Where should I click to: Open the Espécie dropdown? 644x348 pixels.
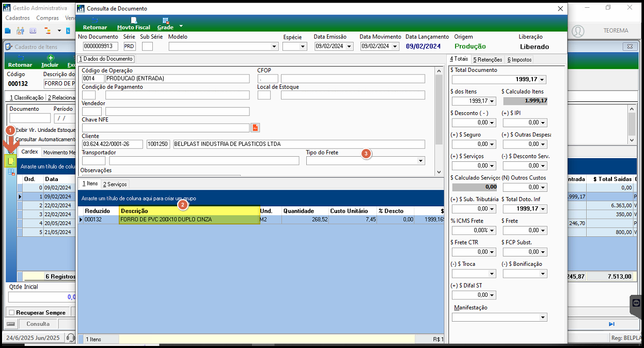point(303,46)
